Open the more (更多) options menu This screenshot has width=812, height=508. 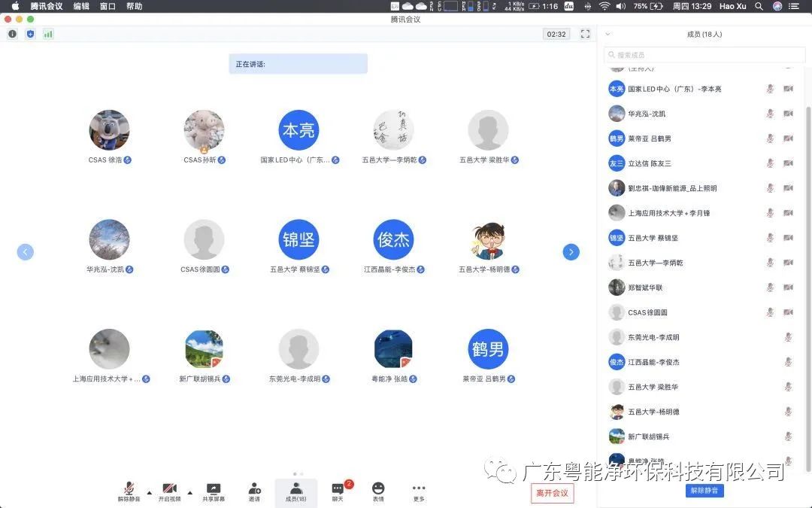coord(419,492)
